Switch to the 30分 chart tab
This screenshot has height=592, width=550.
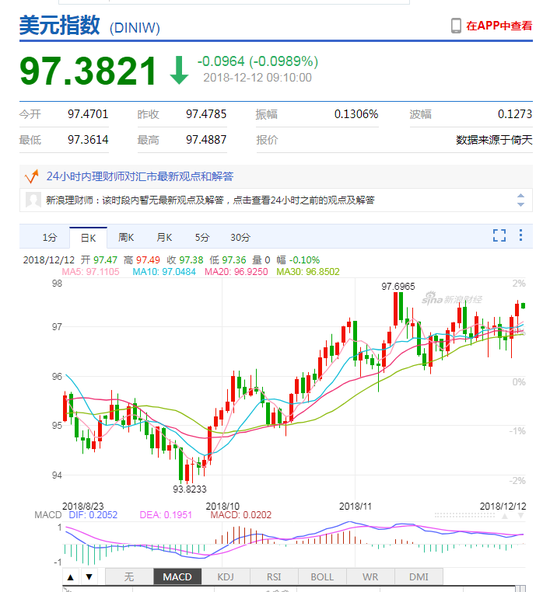(240, 237)
